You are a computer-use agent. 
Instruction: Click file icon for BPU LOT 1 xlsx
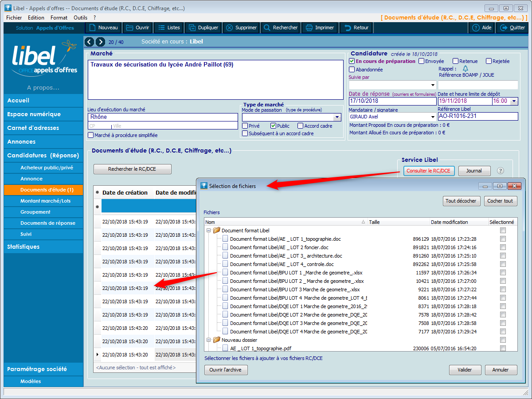(225, 273)
